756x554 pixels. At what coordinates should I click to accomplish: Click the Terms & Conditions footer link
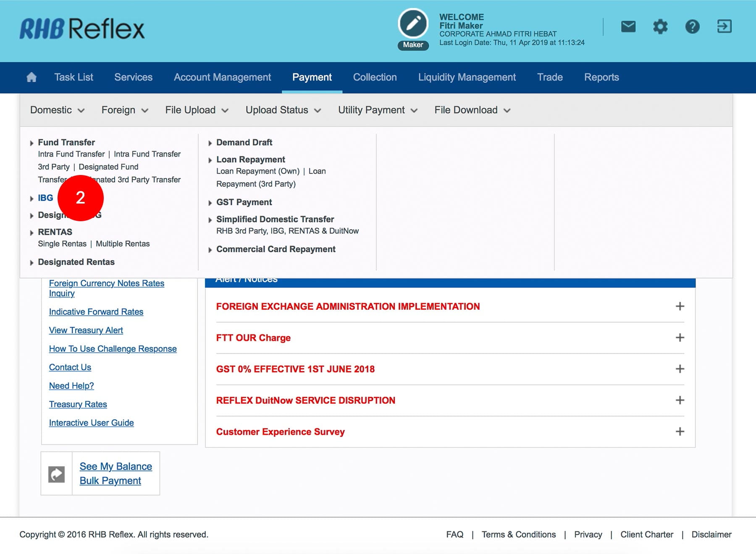pyautogui.click(x=518, y=534)
